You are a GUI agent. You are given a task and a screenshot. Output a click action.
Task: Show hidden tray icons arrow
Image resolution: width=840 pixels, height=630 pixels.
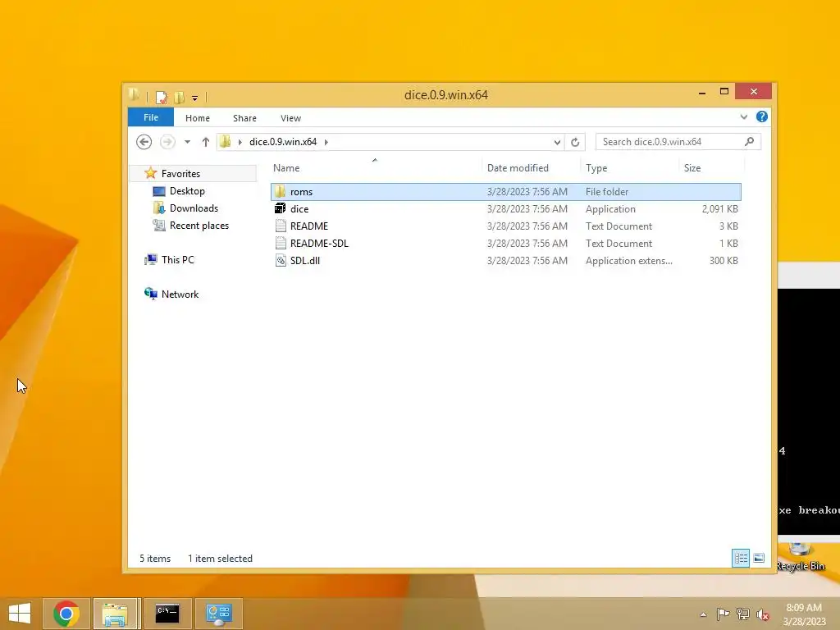pos(703,614)
